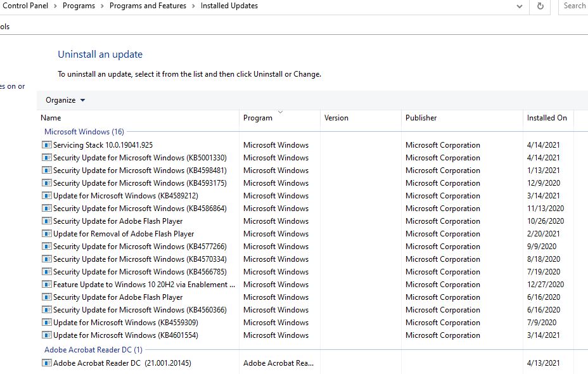Select Update for Removal of Adobe Flash Player
The height and width of the screenshot is (374, 588).
[x=124, y=234]
